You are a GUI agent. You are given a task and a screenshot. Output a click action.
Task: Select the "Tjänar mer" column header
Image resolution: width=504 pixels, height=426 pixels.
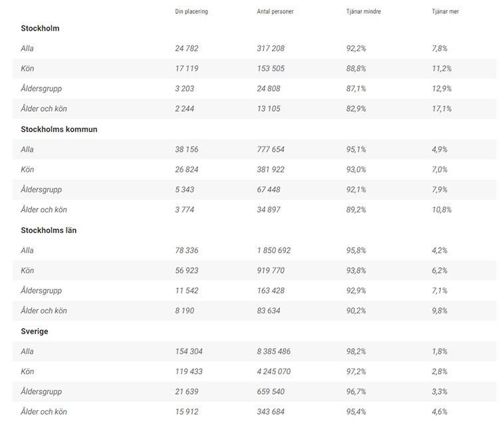pyautogui.click(x=445, y=12)
